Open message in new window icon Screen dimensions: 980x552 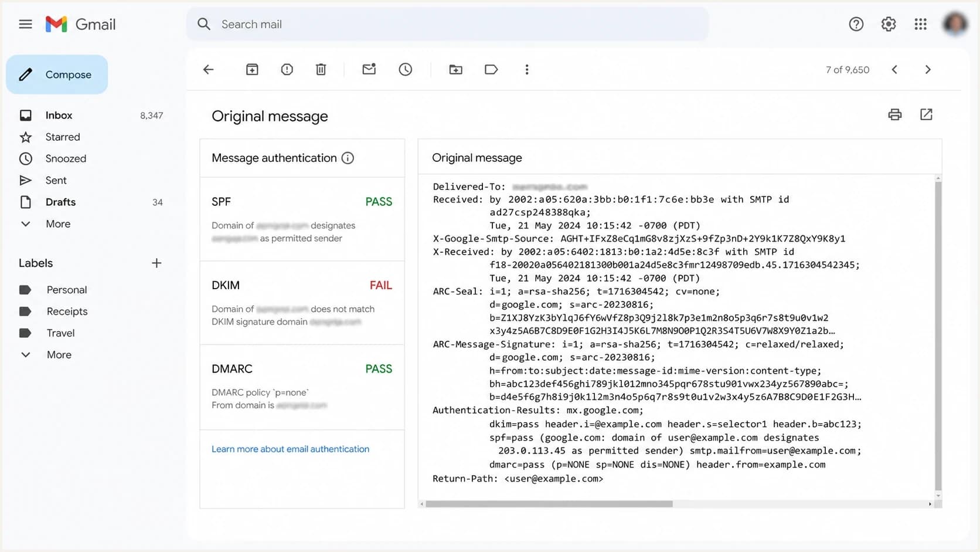coord(926,114)
